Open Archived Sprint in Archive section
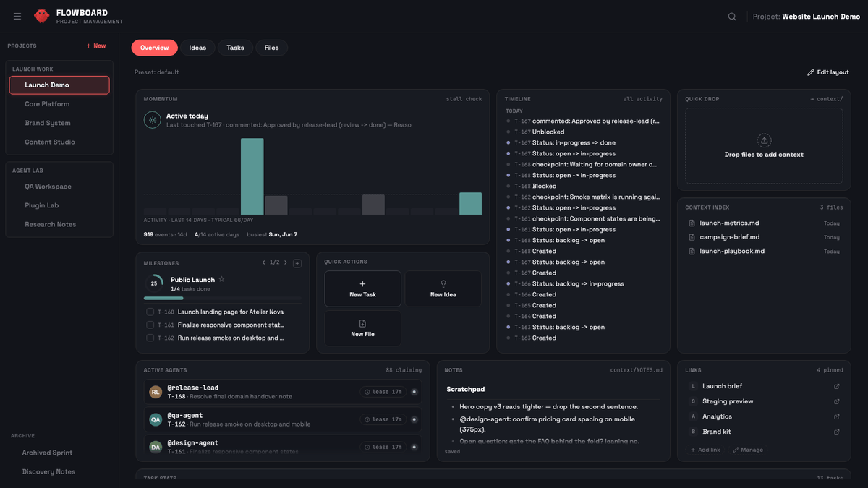 point(59,453)
